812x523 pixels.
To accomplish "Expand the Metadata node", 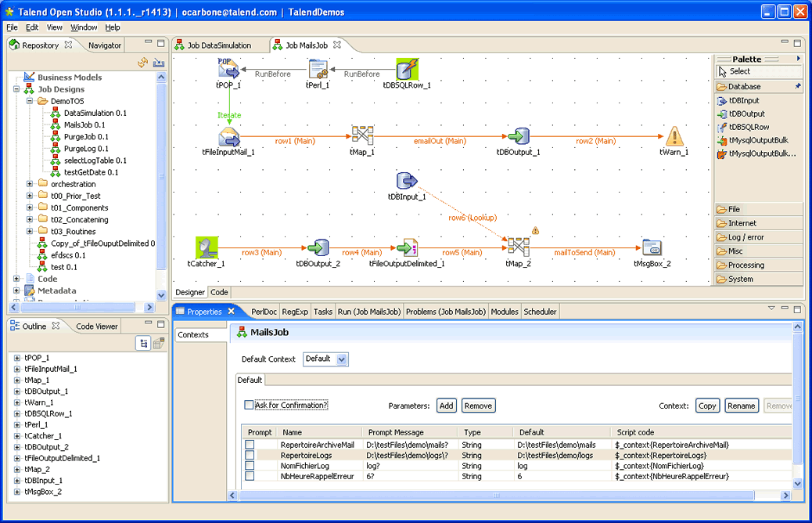I will click(16, 290).
